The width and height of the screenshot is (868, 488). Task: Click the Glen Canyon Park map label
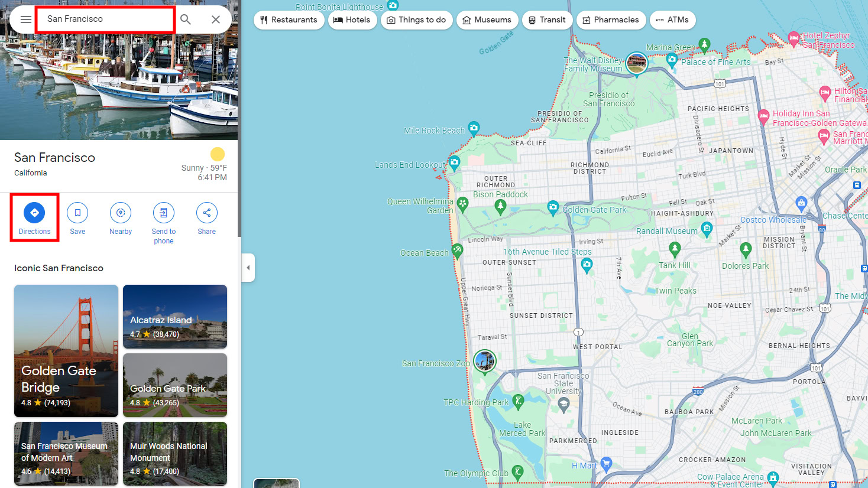690,340
